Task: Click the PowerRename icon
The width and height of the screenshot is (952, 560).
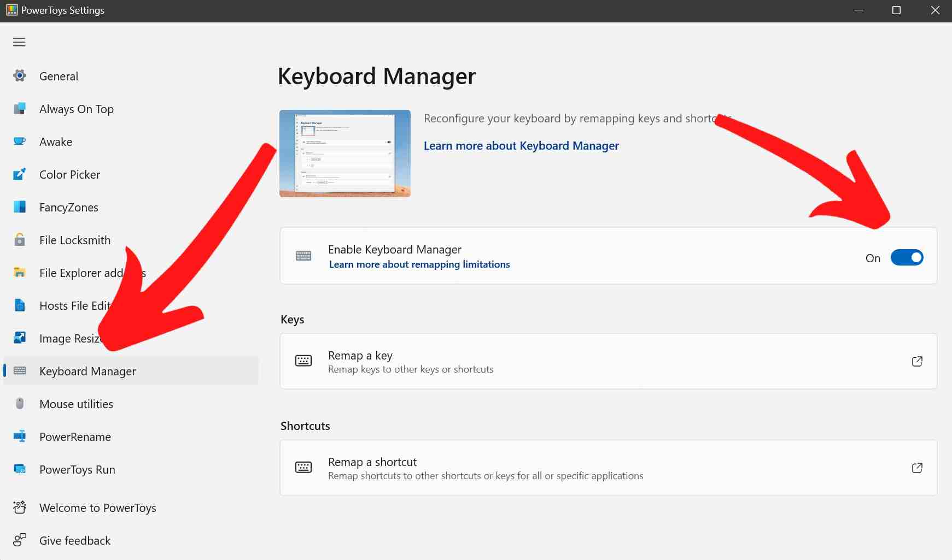Action: (20, 437)
